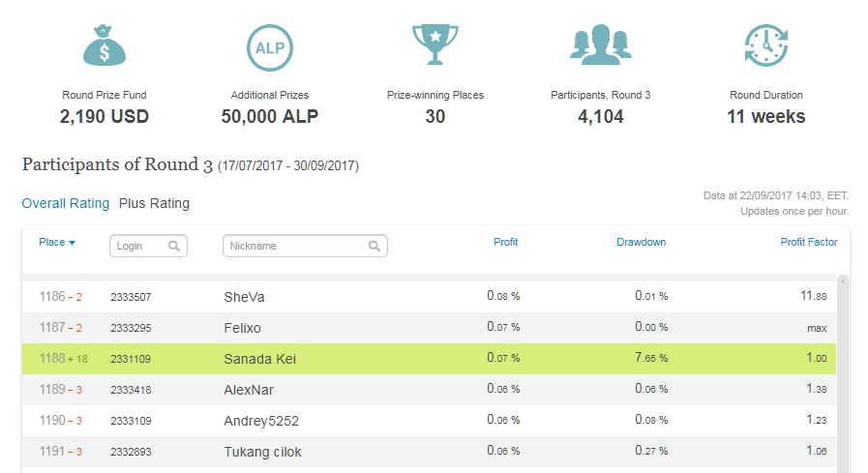Click place 1190 in the table
The image size is (868, 473).
(x=52, y=421)
